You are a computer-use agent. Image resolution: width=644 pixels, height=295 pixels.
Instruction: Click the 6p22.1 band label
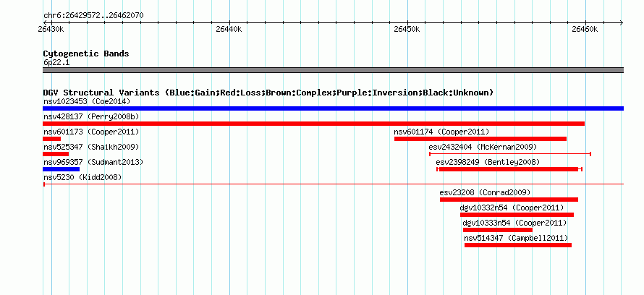56,62
